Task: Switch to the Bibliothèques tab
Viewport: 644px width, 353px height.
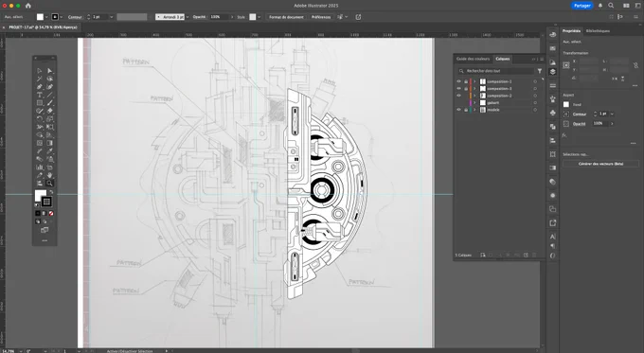Action: pyautogui.click(x=598, y=31)
